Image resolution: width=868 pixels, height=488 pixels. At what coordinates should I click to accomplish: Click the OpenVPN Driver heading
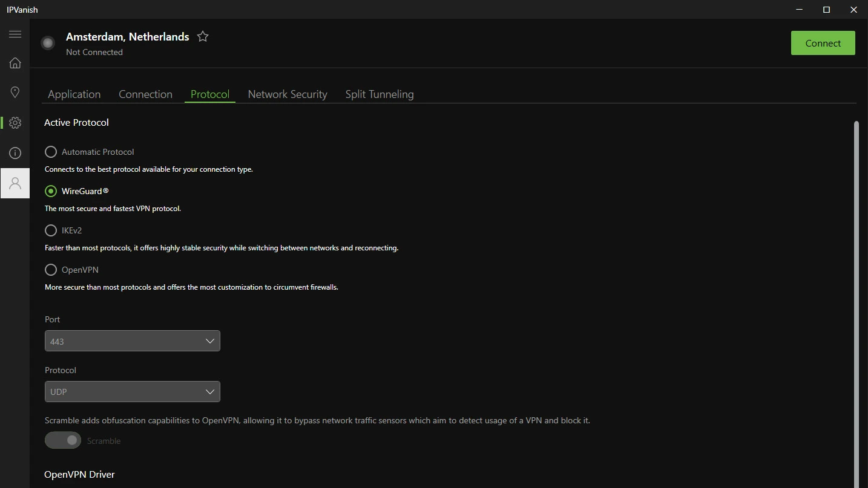[79, 475]
